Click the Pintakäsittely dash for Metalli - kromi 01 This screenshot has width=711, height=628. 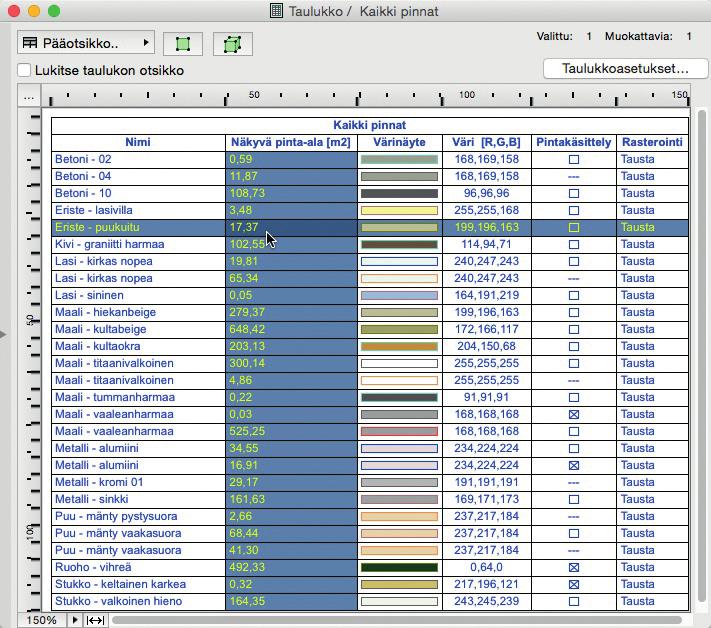pos(574,482)
